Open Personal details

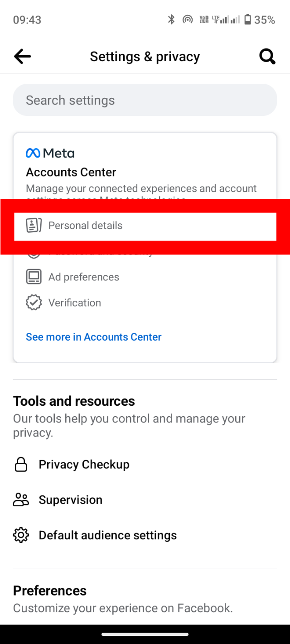click(x=85, y=226)
